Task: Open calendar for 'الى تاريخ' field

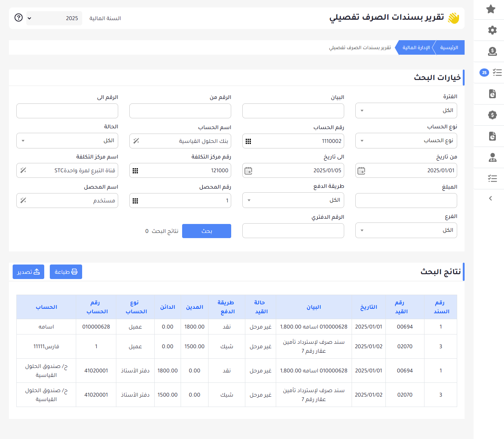Action: click(x=248, y=171)
